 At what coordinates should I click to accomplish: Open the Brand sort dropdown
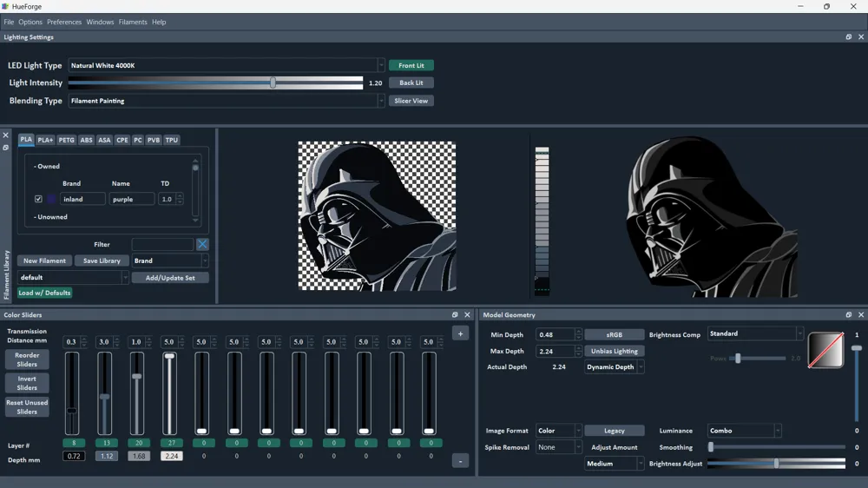click(x=170, y=260)
